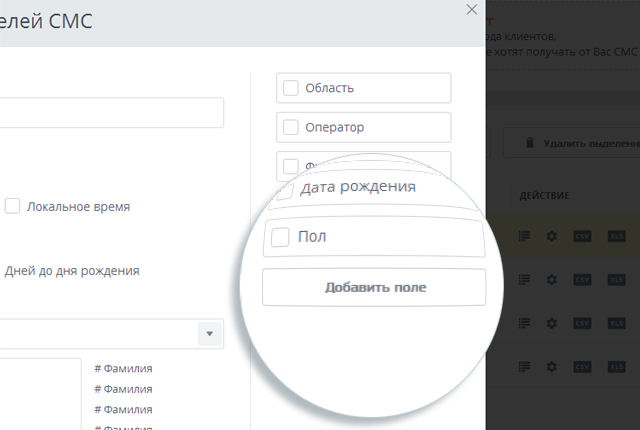Open the dropdown arrow above the Фамилия tags
640x430 pixels.
pyautogui.click(x=210, y=334)
